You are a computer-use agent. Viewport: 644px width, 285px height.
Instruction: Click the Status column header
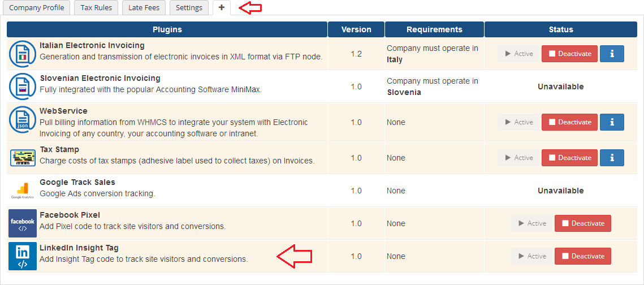coord(561,29)
